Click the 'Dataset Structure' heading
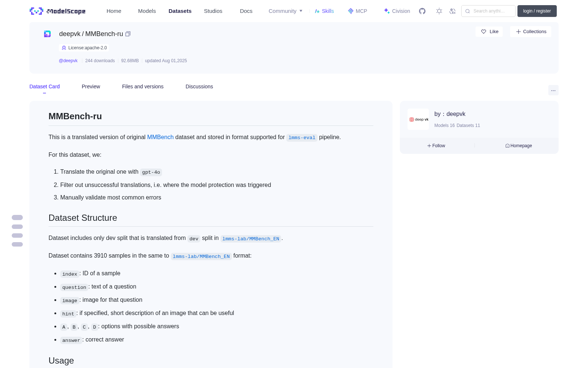 (83, 218)
